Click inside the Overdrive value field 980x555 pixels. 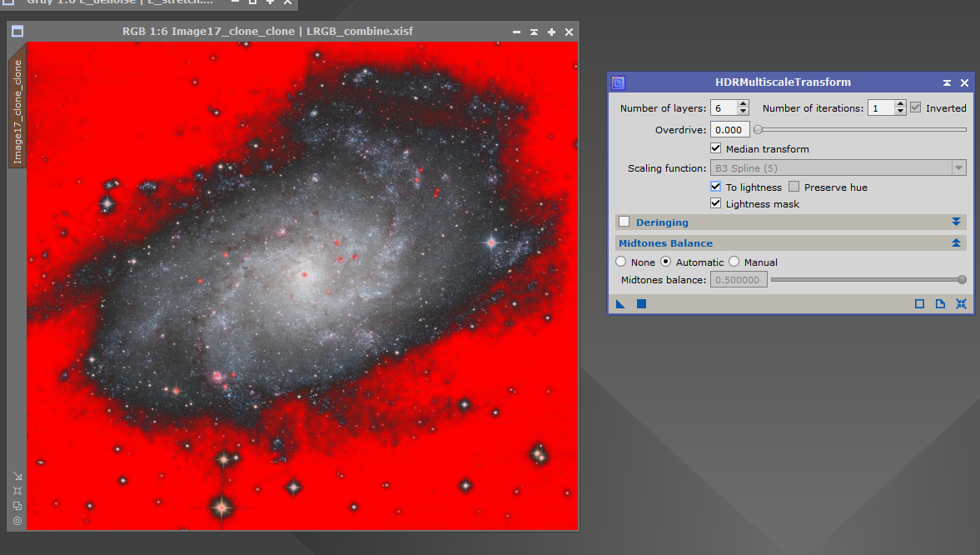click(x=729, y=129)
